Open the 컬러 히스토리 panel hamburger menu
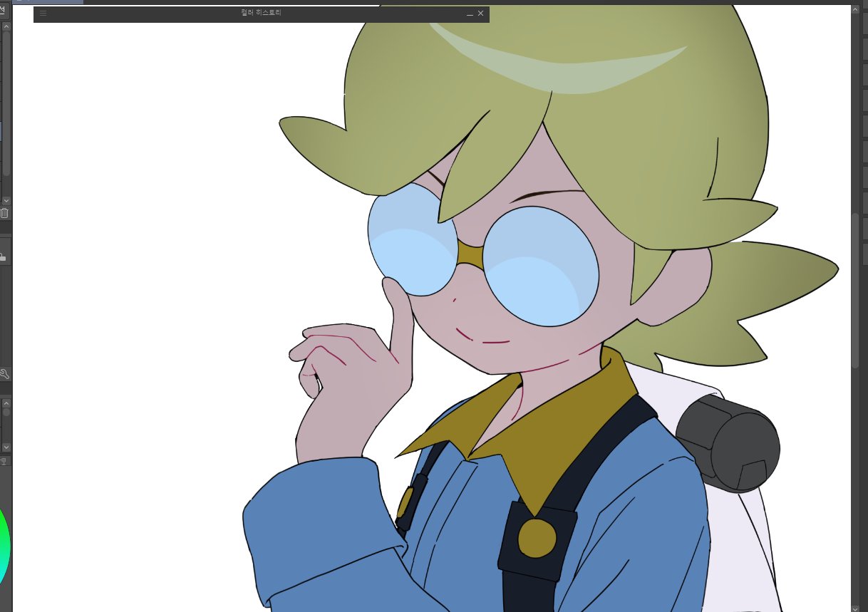 click(x=43, y=14)
